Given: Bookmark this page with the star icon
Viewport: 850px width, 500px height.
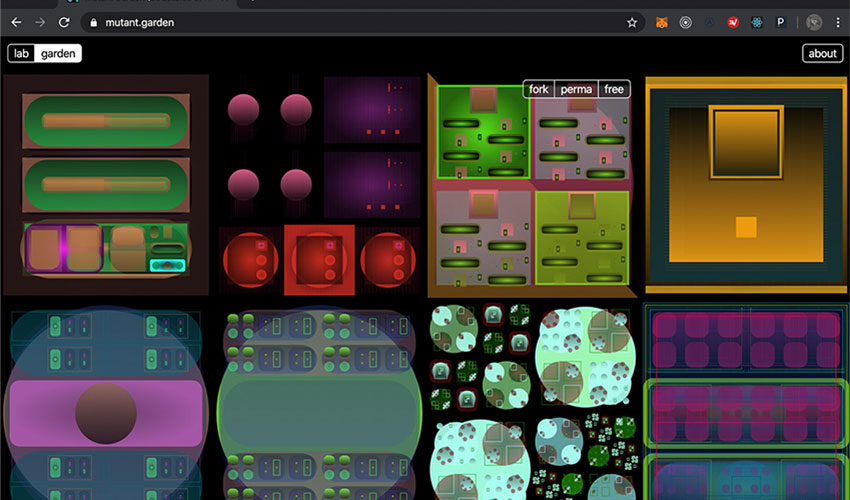Looking at the screenshot, I should pyautogui.click(x=632, y=22).
